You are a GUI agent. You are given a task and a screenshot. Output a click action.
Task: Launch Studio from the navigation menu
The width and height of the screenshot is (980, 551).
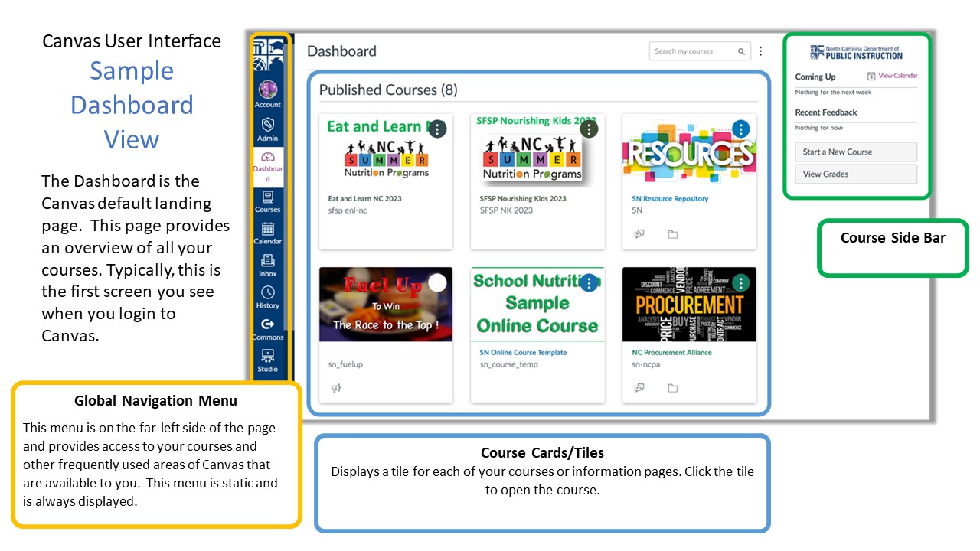[x=268, y=360]
